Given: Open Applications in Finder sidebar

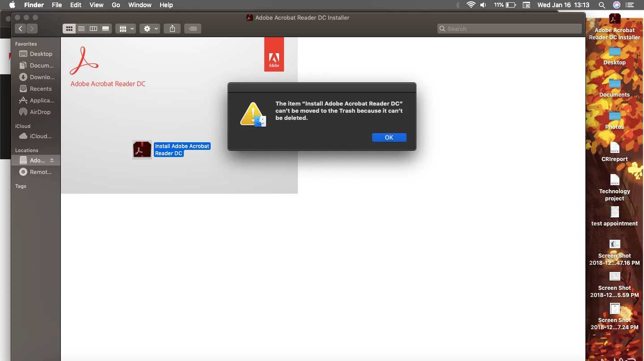Looking at the screenshot, I should tap(36, 100).
